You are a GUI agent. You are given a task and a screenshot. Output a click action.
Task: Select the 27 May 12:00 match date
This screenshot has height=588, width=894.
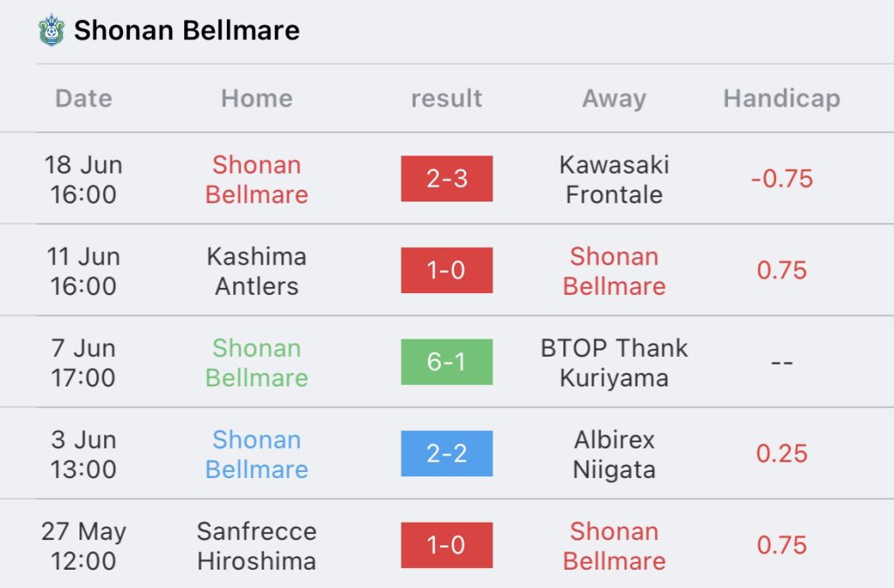point(84,546)
